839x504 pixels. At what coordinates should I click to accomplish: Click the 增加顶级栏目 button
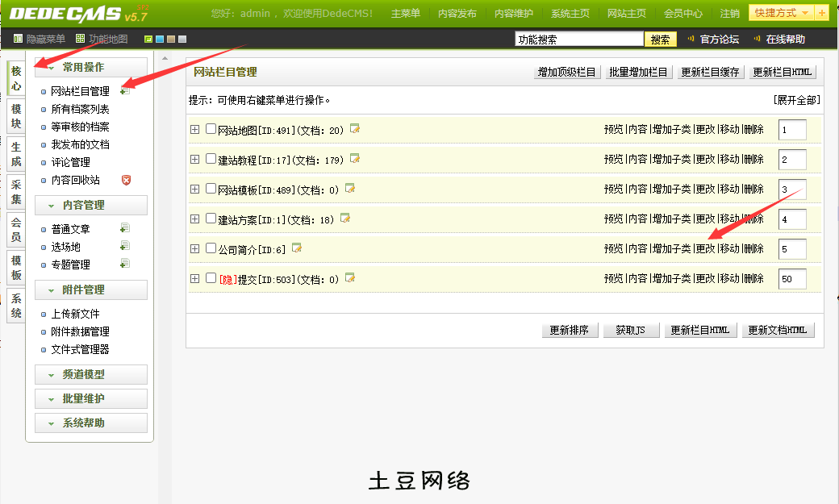click(567, 72)
